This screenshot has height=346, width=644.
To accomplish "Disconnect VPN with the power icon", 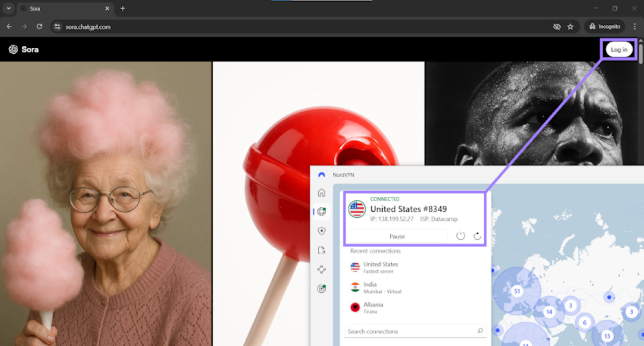I will tap(460, 236).
